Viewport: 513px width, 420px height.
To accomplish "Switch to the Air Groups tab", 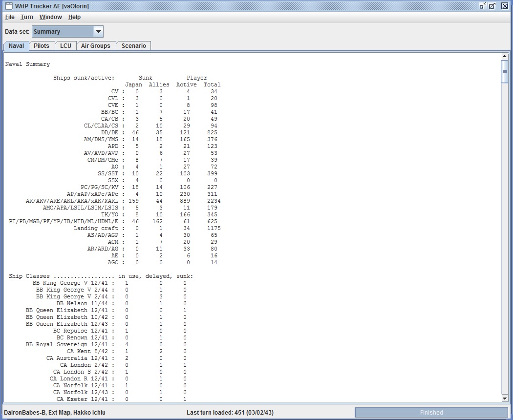I will coord(96,46).
